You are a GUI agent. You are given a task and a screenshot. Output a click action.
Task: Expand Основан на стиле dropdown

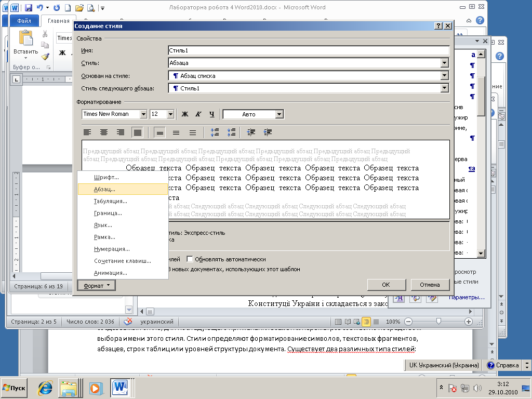point(445,76)
